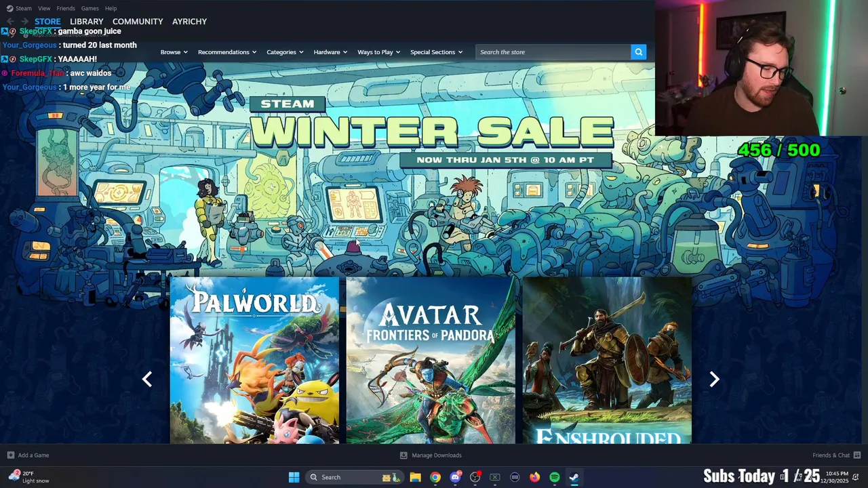
Task: Open Discord from taskbar
Action: 456,477
